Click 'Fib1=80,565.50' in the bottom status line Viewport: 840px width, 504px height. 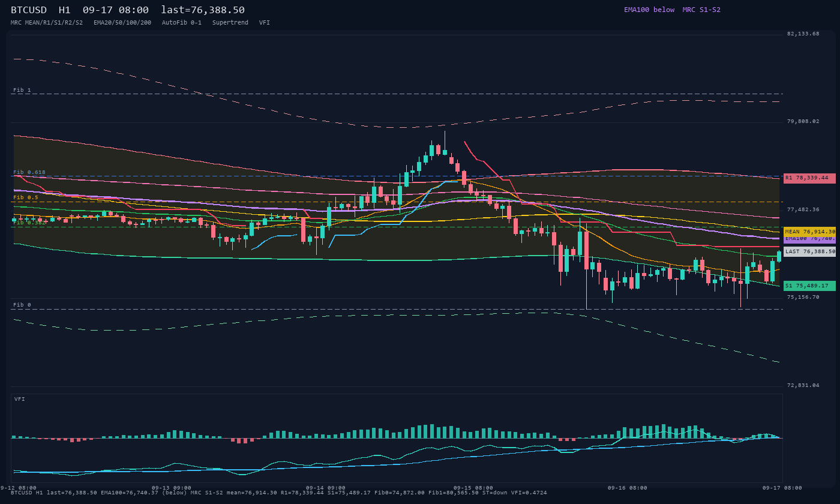point(454,493)
